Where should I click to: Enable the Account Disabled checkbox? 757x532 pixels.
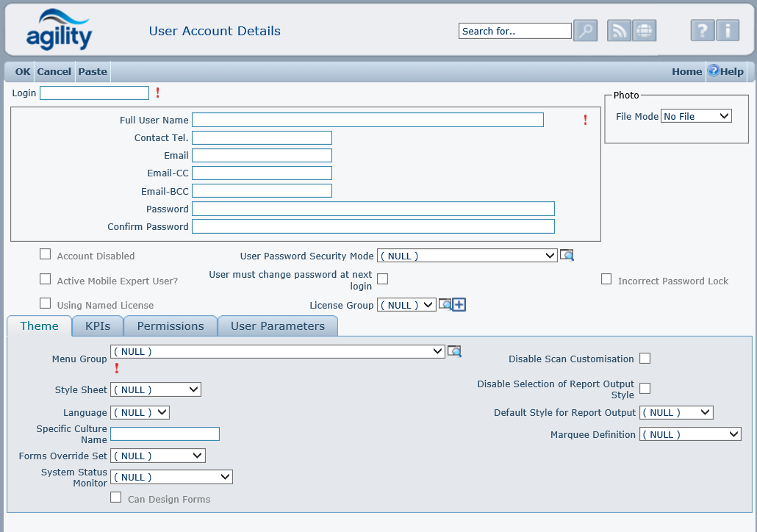pyautogui.click(x=46, y=255)
